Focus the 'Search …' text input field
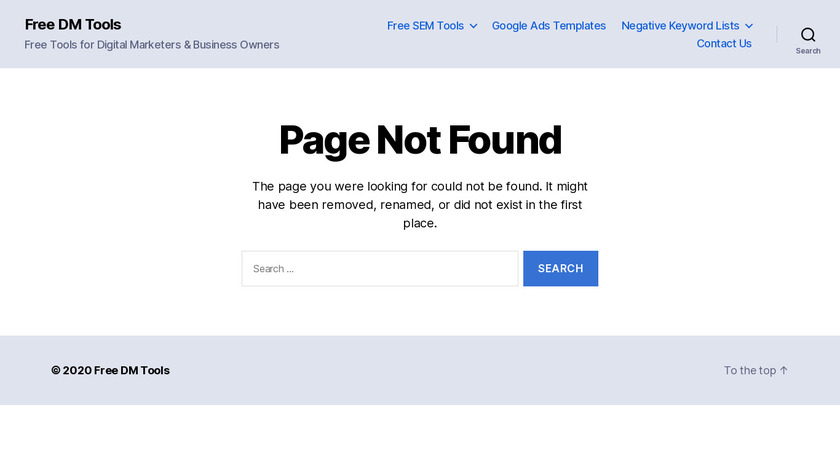This screenshot has width=840, height=472. coord(380,268)
